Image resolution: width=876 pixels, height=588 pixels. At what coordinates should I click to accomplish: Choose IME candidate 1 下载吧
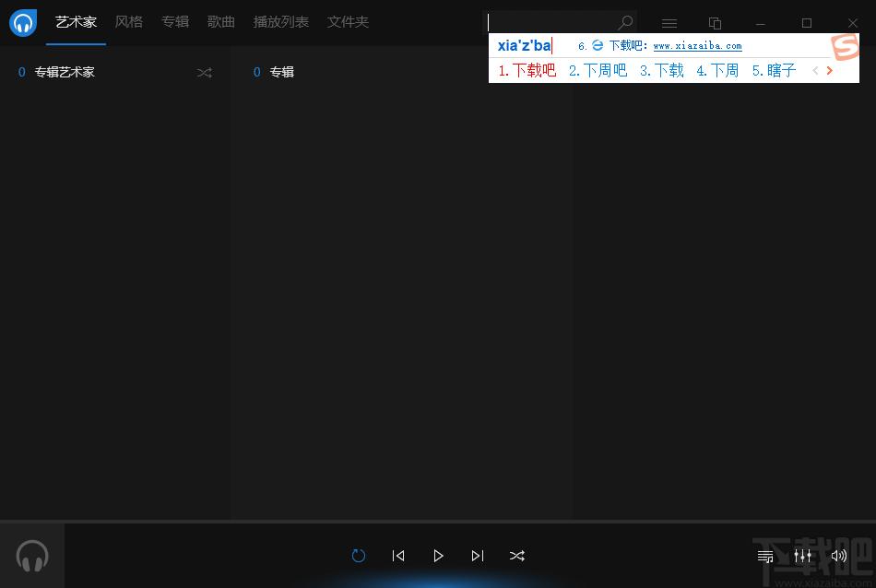click(527, 70)
